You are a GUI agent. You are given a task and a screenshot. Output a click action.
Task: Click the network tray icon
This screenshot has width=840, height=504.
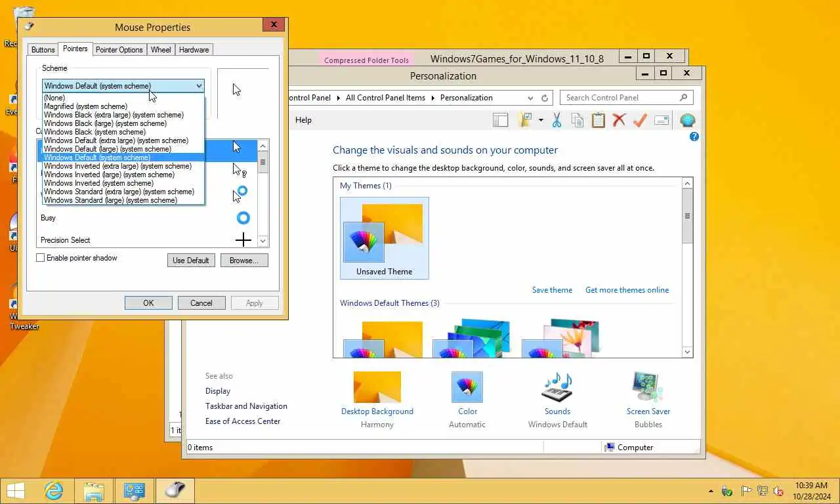coord(762,491)
